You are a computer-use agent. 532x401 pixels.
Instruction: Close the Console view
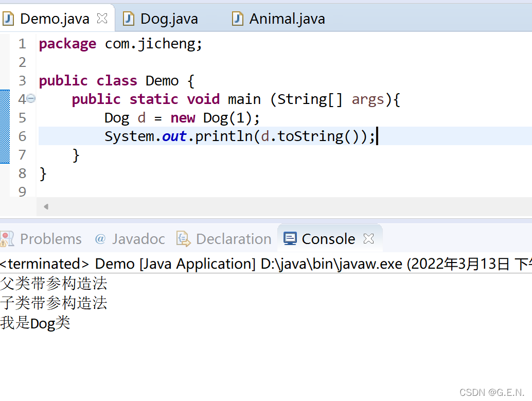[368, 239]
